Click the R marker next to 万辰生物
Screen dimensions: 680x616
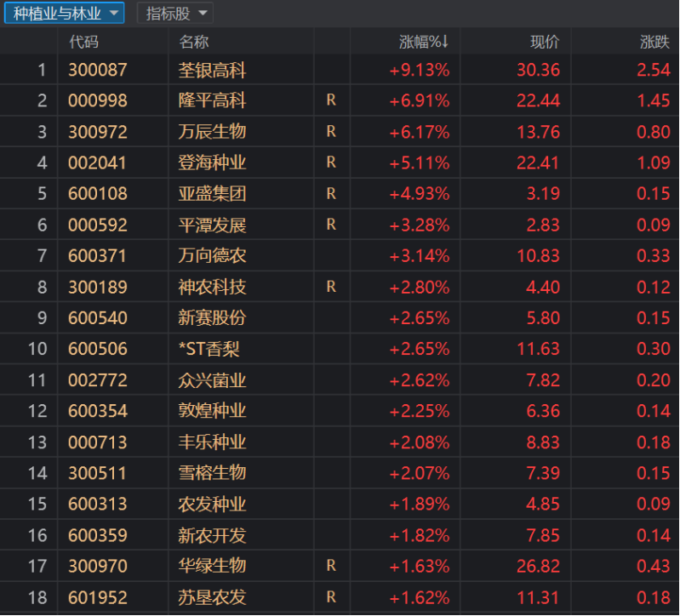click(331, 132)
